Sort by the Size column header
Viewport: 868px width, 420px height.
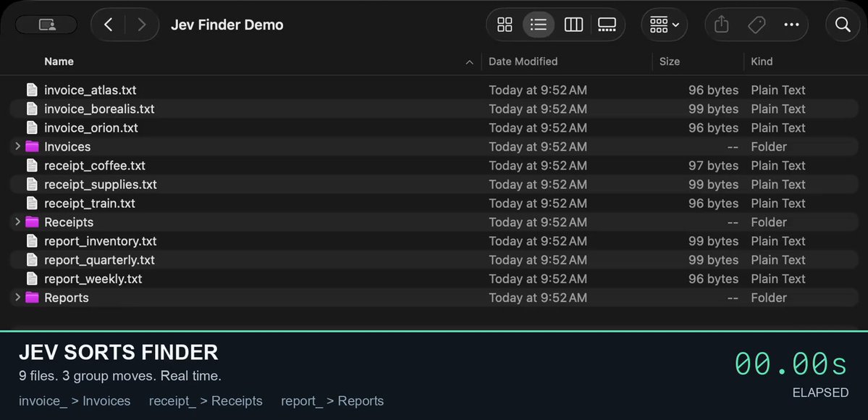[669, 62]
